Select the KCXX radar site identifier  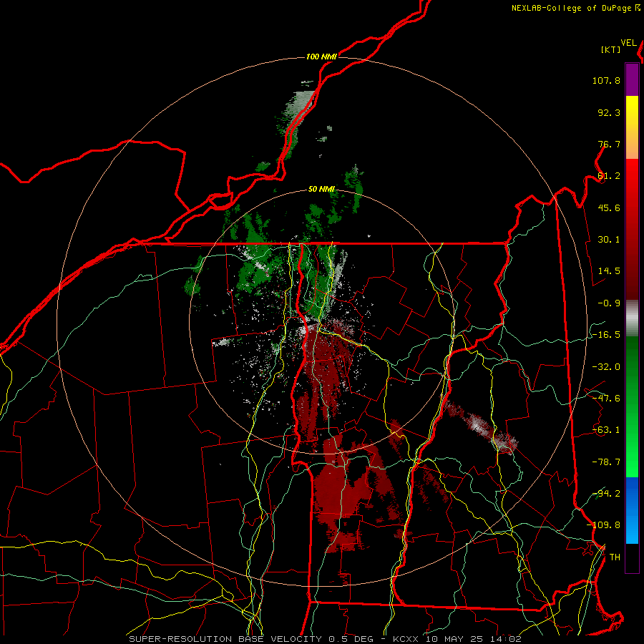pyautogui.click(x=406, y=639)
